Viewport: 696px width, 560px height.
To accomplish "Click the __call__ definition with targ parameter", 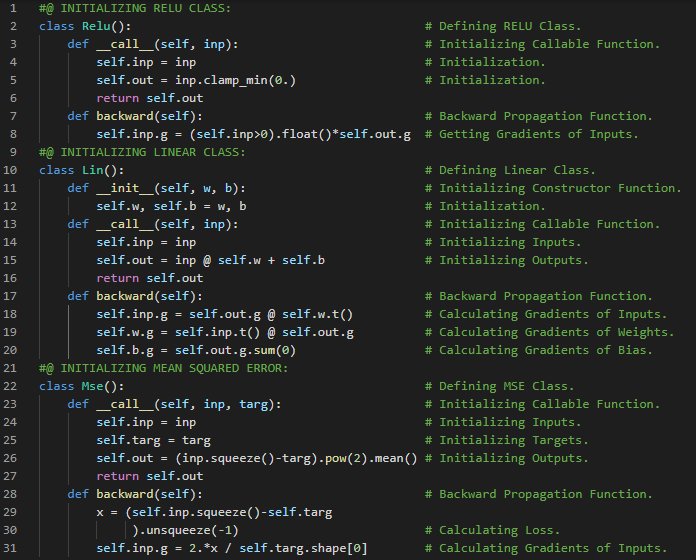I will click(x=175, y=404).
